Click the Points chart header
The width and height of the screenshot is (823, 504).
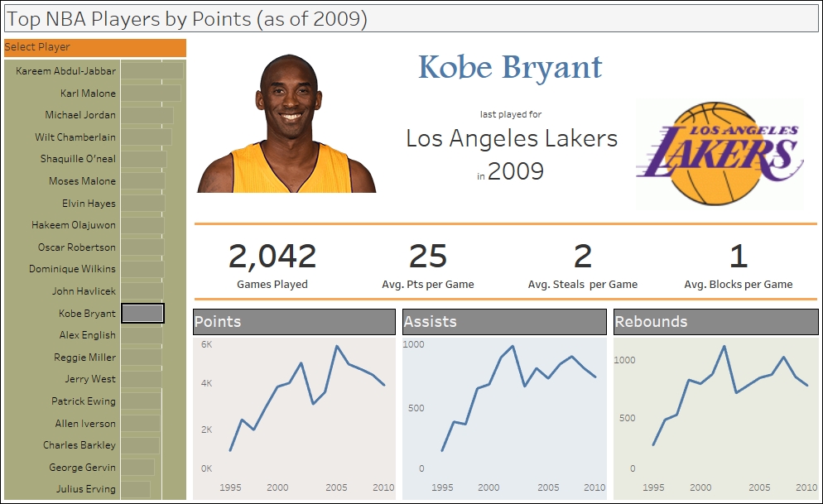294,321
